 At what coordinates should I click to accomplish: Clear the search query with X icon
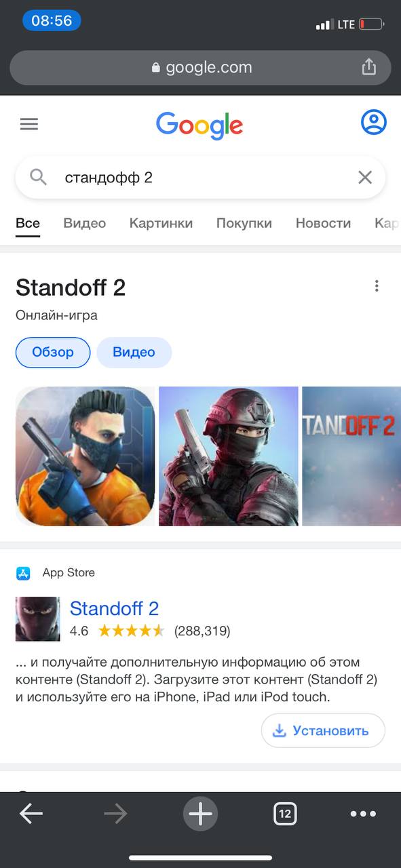click(x=365, y=178)
